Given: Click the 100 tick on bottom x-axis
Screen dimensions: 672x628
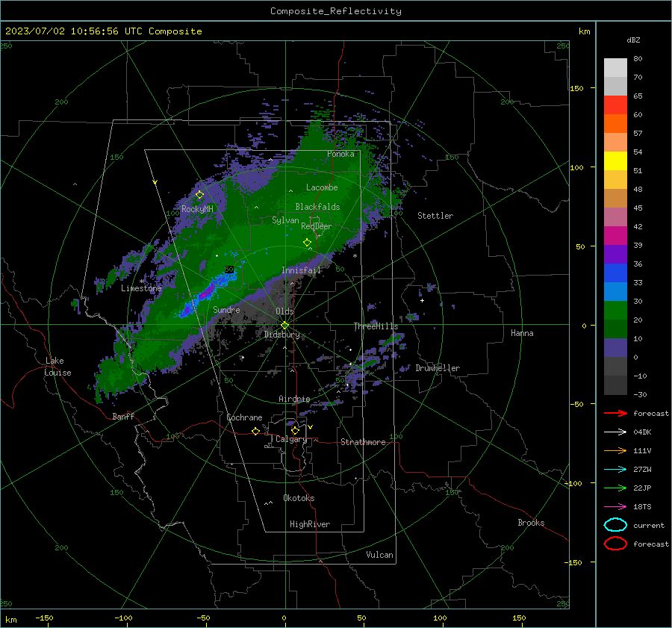Looking at the screenshot, I should pos(440,618).
